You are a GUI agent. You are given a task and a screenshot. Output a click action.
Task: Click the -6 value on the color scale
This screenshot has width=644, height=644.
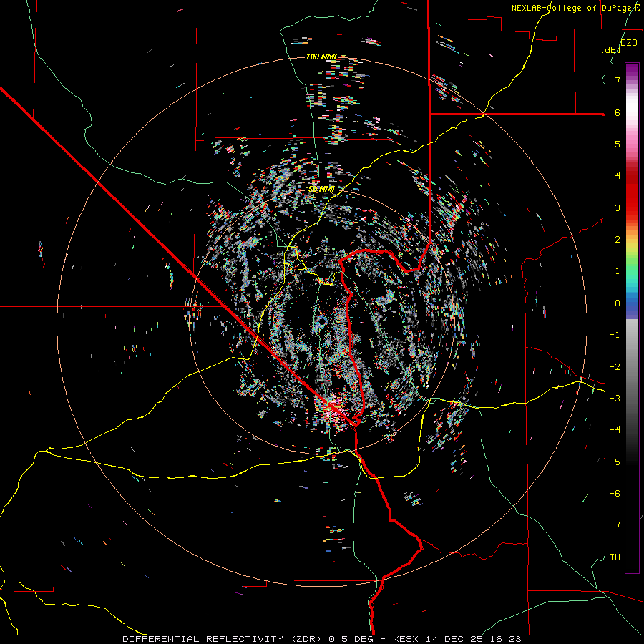[615, 494]
